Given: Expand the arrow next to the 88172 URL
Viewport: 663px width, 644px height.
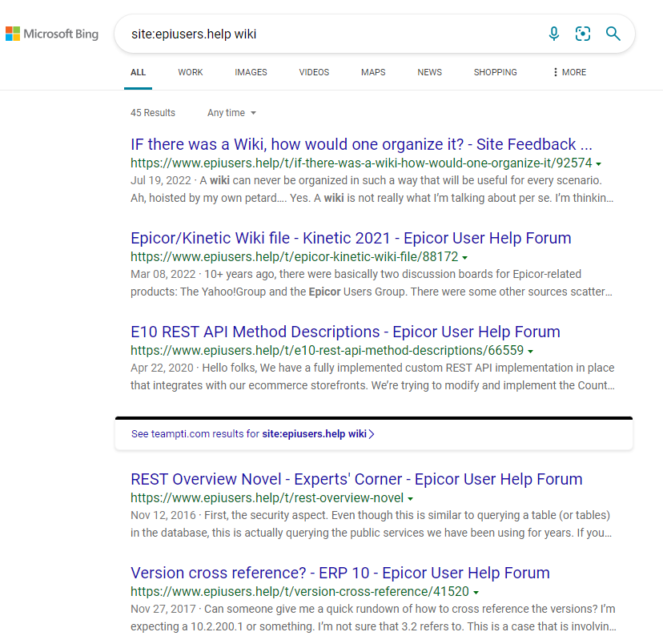Looking at the screenshot, I should [464, 258].
